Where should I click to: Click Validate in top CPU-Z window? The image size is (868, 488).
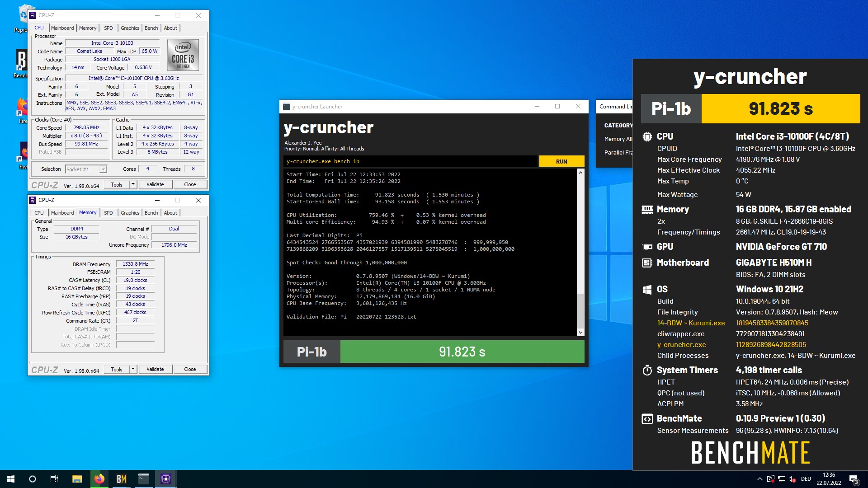pyautogui.click(x=155, y=184)
